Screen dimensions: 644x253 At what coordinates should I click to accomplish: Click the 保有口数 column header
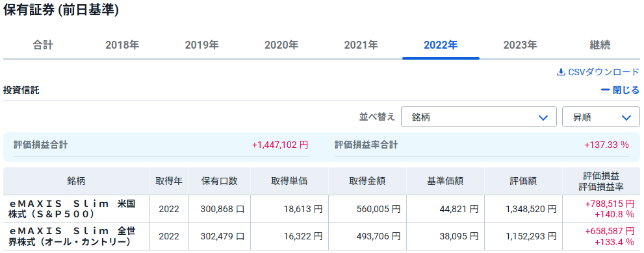[220, 181]
